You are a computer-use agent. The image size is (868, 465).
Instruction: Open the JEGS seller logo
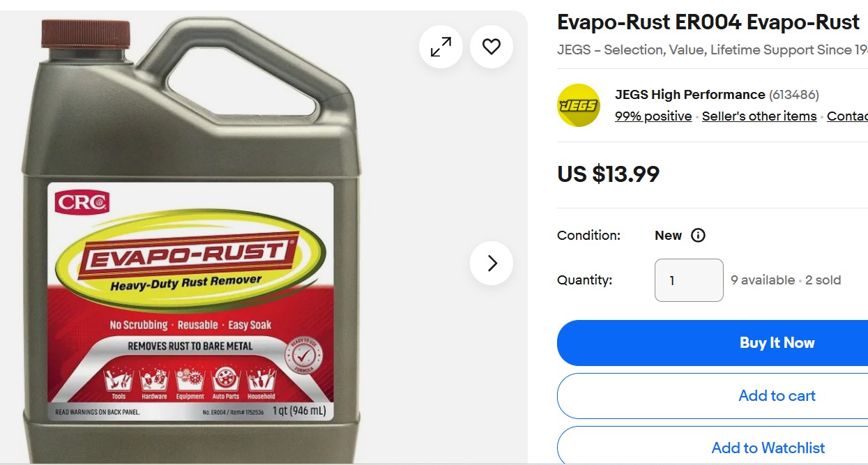click(x=579, y=105)
